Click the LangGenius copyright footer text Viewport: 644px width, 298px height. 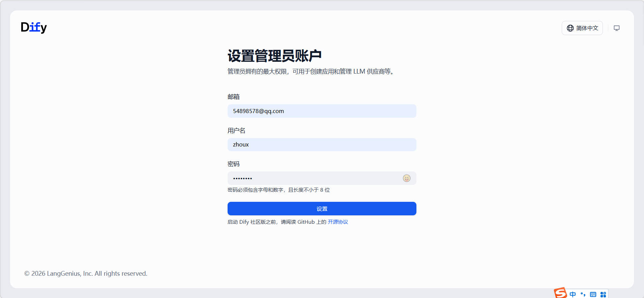[x=86, y=273]
